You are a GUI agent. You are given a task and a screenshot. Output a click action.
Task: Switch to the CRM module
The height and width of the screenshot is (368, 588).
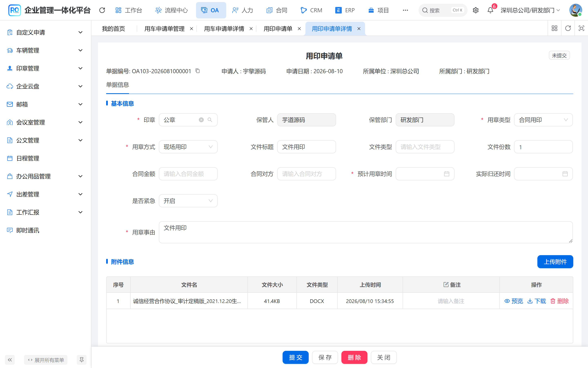tap(312, 10)
